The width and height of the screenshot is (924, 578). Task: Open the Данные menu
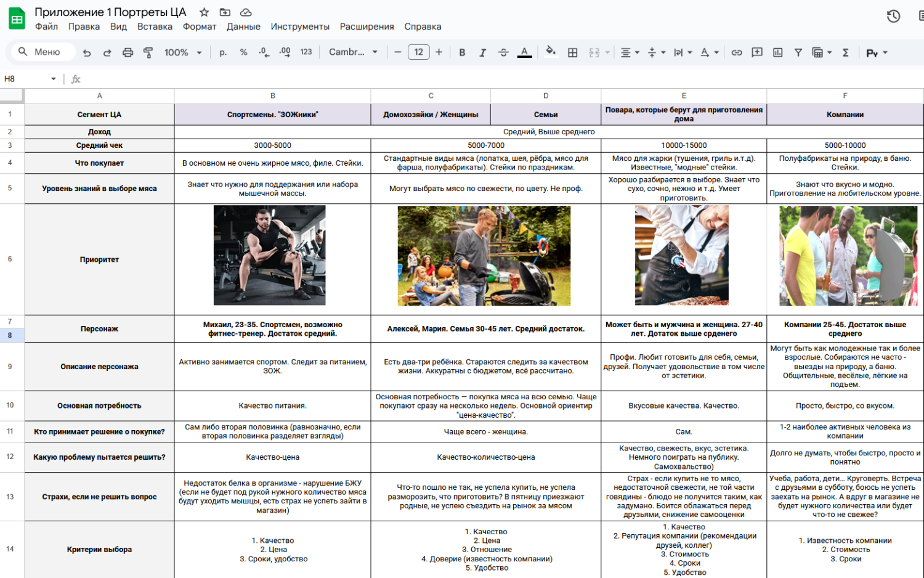243,26
